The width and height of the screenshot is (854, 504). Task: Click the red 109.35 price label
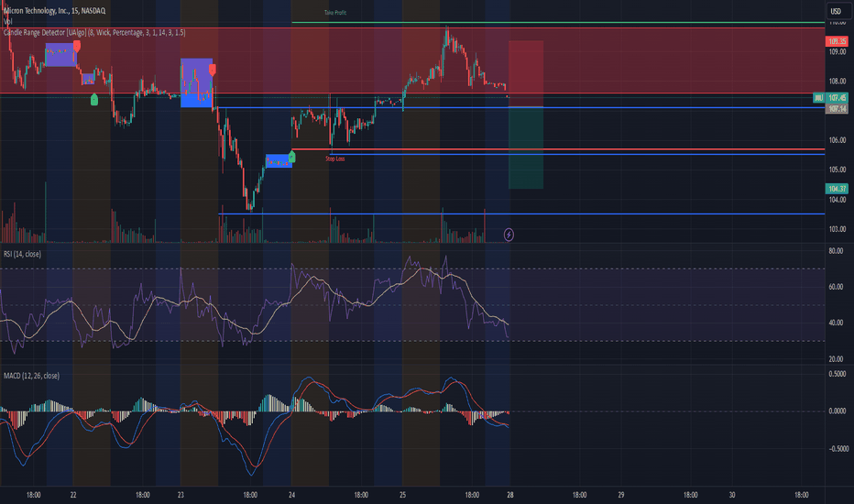pos(837,41)
